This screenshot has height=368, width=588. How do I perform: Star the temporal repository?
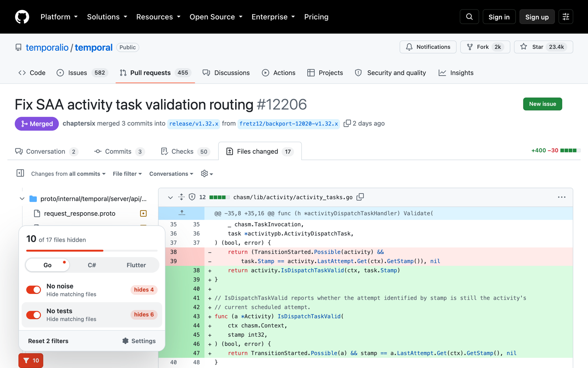543,47
